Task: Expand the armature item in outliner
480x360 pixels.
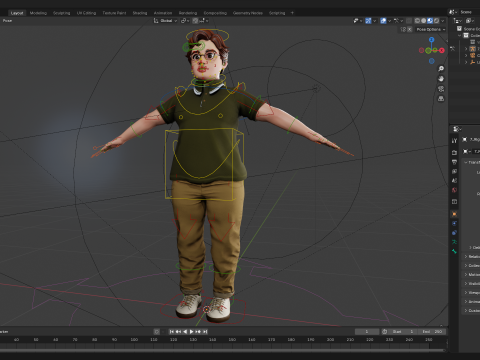Action: [x=466, y=49]
